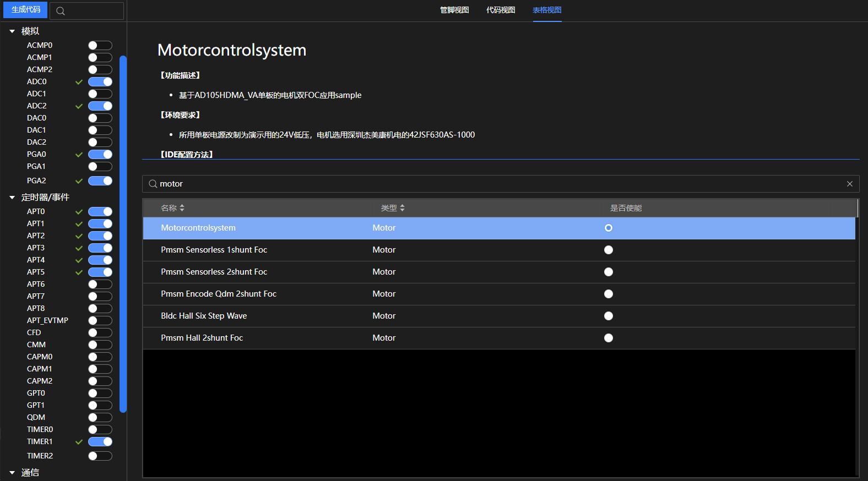This screenshot has width=868, height=481.
Task: Click the search magnifier icon in top bar
Action: pos(61,11)
